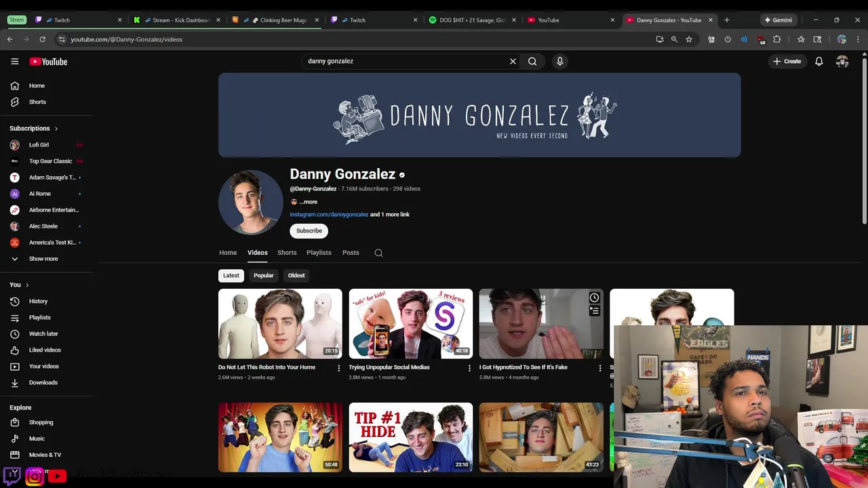Screen dimensions: 868x488
Task: Open options for Trying Unpopular Social Medias video
Action: coord(469,368)
